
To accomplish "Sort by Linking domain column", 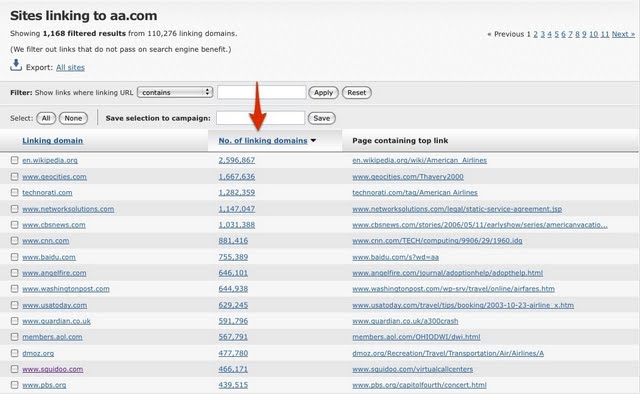I will pyautogui.click(x=53, y=140).
